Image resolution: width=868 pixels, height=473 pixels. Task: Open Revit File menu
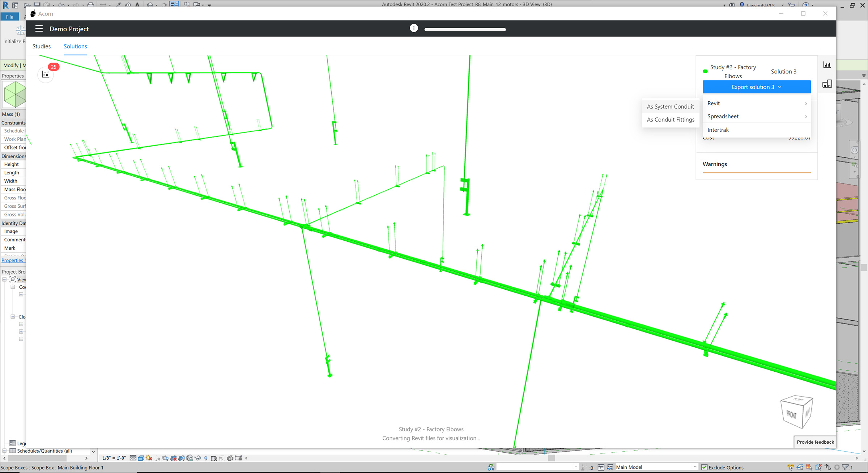point(10,17)
